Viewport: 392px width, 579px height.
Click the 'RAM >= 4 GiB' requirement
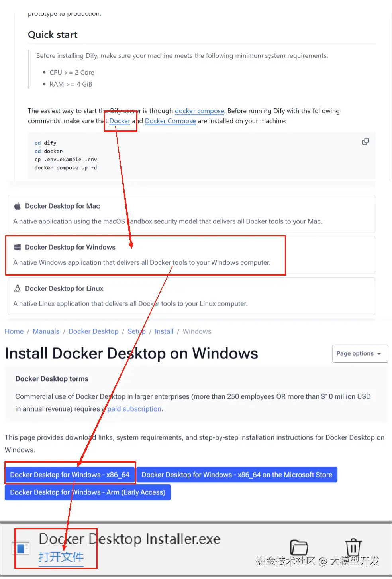coord(71,84)
